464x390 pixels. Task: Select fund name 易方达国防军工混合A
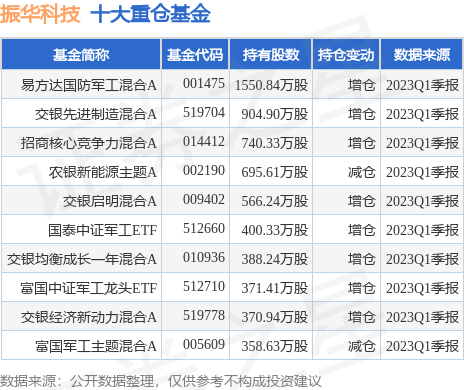click(x=89, y=85)
